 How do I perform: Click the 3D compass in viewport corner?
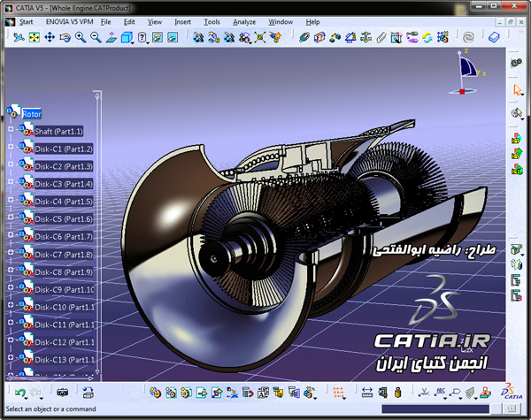click(466, 73)
